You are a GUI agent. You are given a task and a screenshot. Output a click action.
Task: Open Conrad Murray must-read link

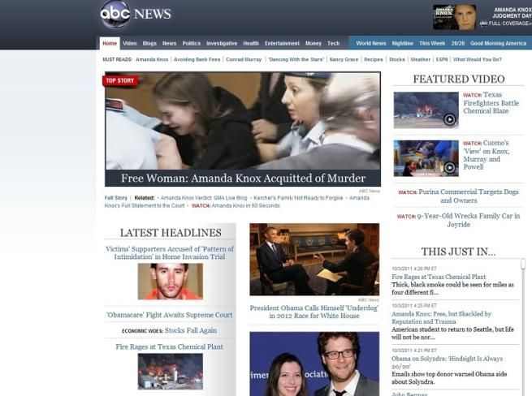click(244, 59)
